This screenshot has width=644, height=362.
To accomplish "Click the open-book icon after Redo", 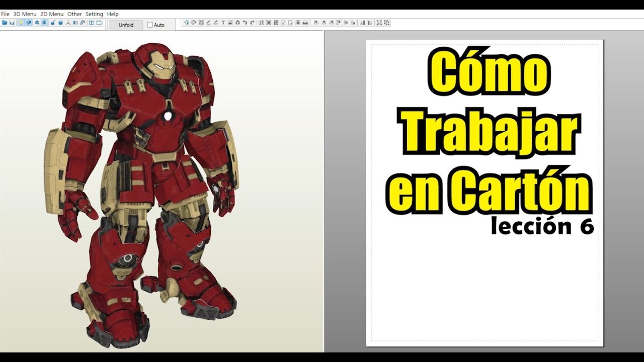I will 262,23.
